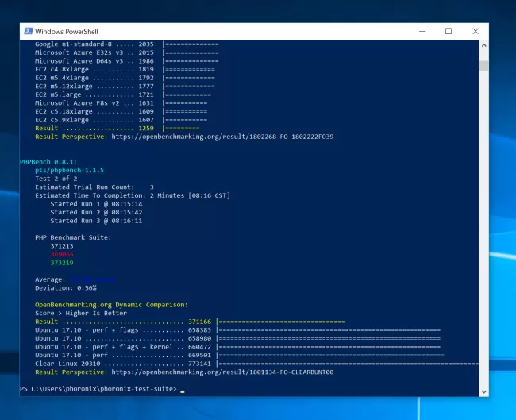Click the 'Deviation: 0.56%' line
The width and height of the screenshot is (516, 420).
66,288
